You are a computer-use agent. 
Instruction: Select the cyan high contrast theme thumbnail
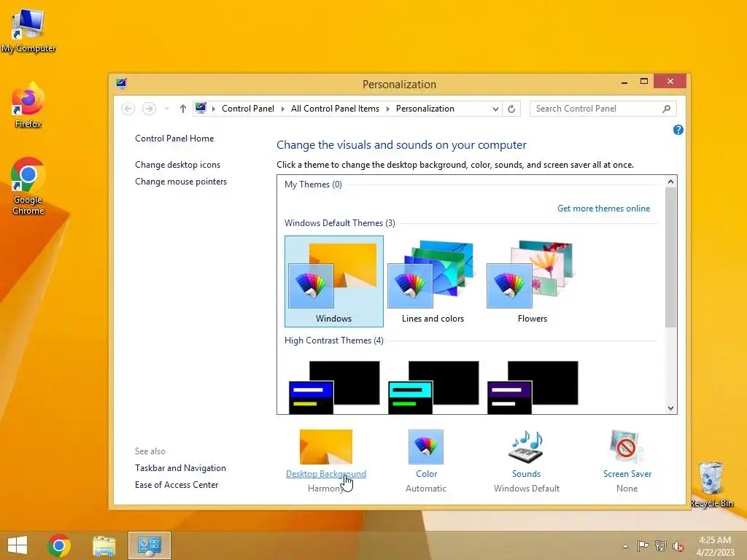(x=433, y=387)
